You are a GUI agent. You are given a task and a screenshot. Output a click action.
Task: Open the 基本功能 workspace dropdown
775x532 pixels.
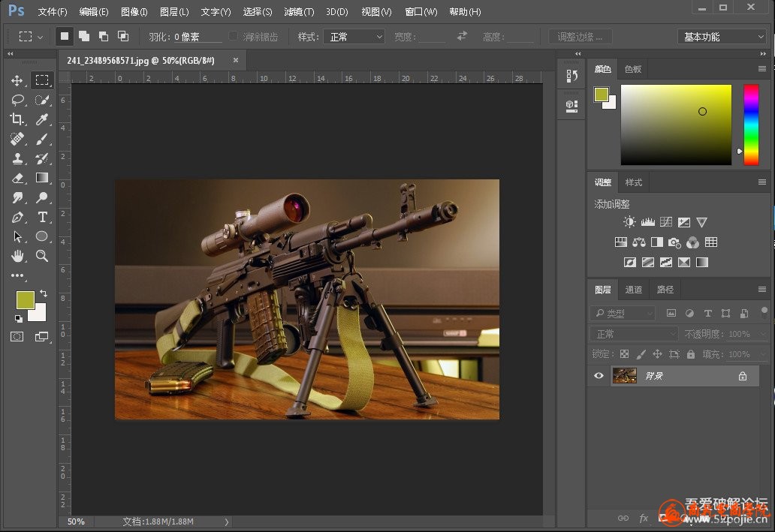[x=722, y=37]
